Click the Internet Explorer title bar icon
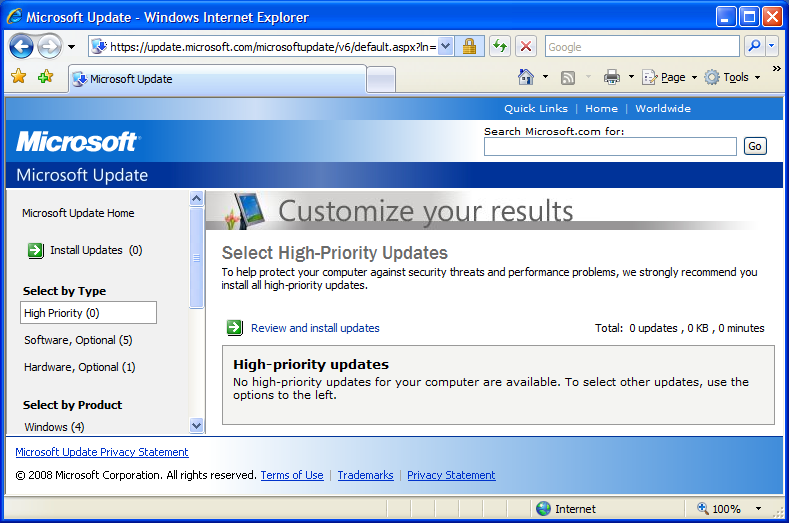 click(x=15, y=17)
